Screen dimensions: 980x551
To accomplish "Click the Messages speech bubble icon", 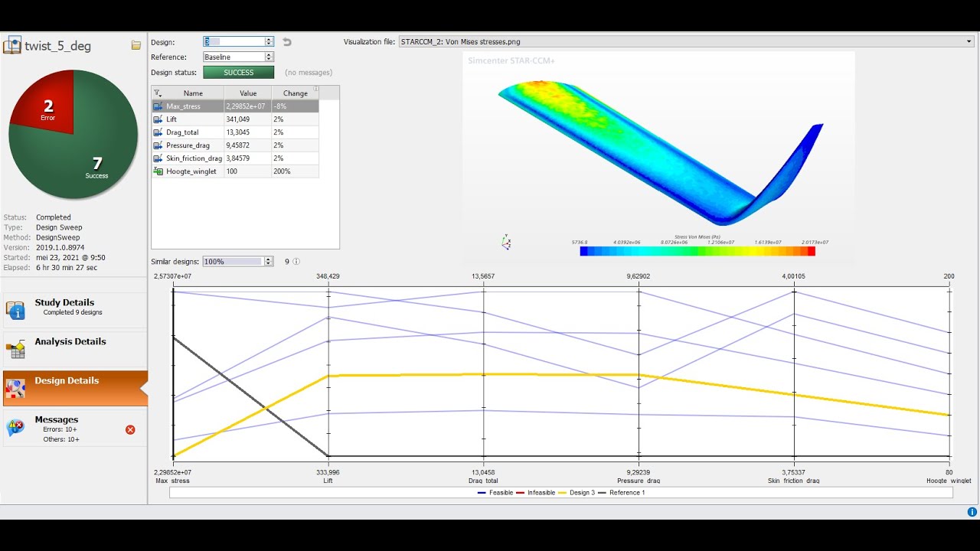I will point(15,428).
